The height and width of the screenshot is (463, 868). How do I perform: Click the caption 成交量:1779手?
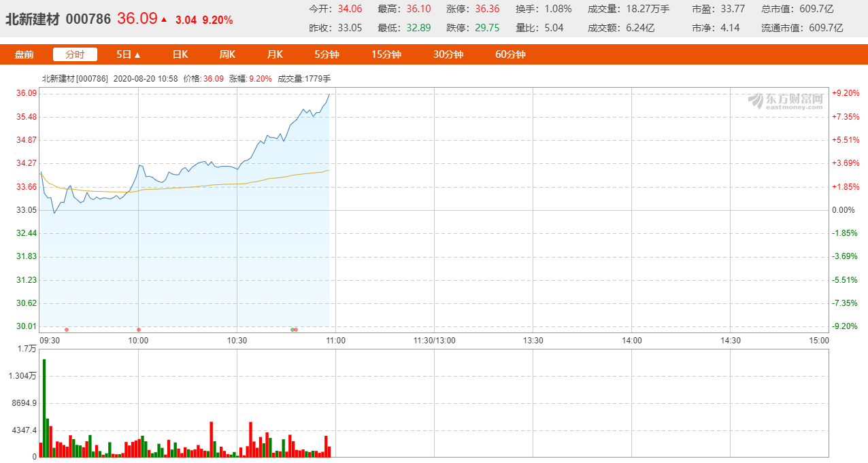pos(304,78)
